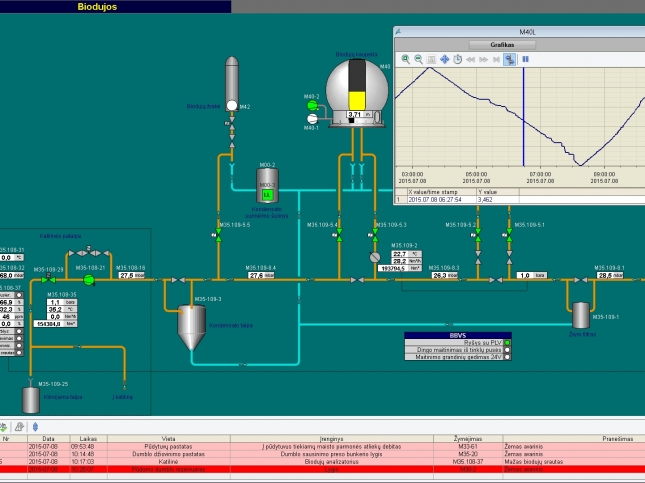Jump to the latest data in chart
The width and height of the screenshot is (645, 483).
pyautogui.click(x=497, y=59)
